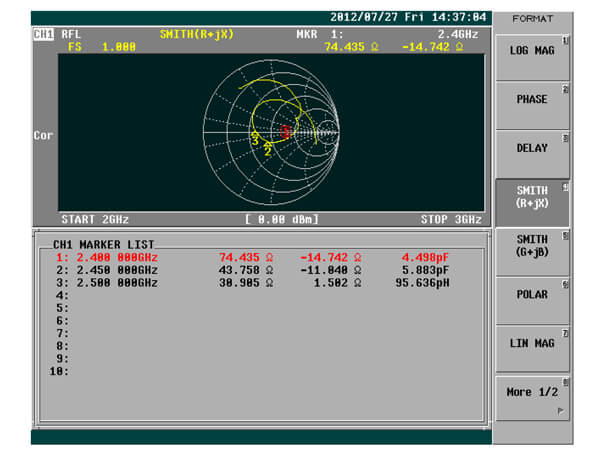
Task: Click the yellow marker 2 on the Smith chart
Action: tap(267, 150)
